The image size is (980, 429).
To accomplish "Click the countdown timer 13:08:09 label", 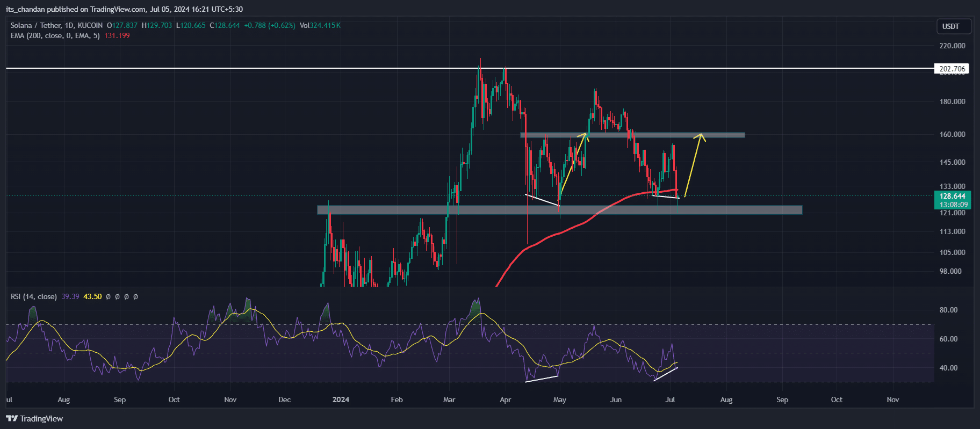I will pos(953,205).
